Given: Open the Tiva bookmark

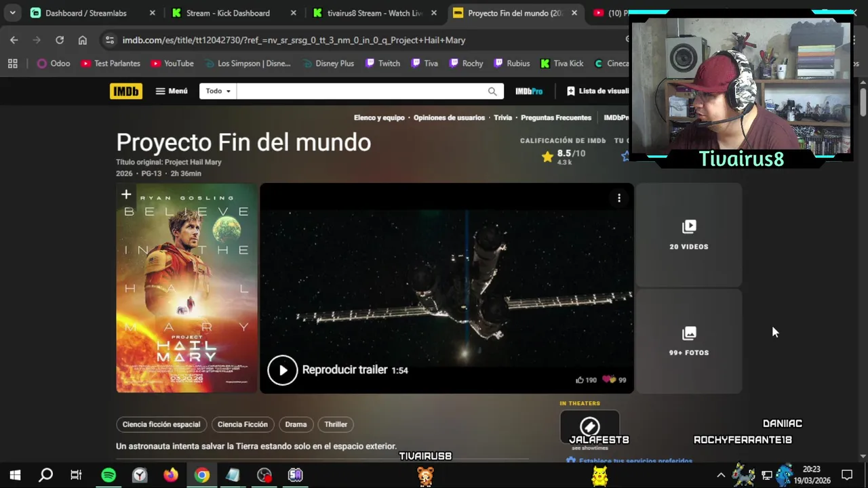Looking at the screenshot, I should pos(424,63).
